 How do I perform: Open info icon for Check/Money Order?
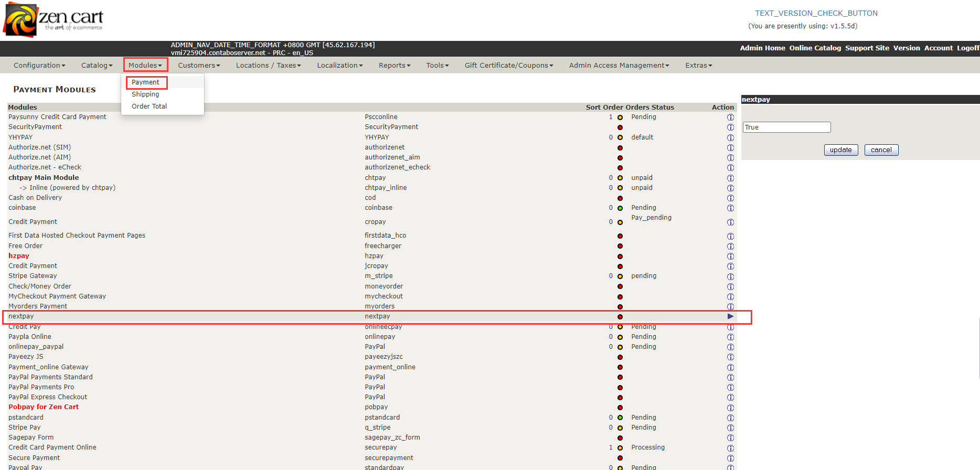pos(730,286)
